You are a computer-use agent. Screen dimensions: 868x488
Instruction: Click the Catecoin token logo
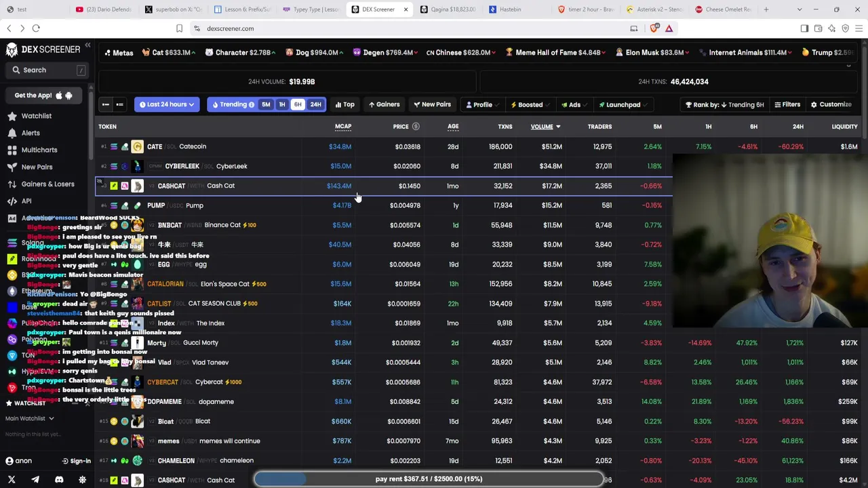coord(137,146)
